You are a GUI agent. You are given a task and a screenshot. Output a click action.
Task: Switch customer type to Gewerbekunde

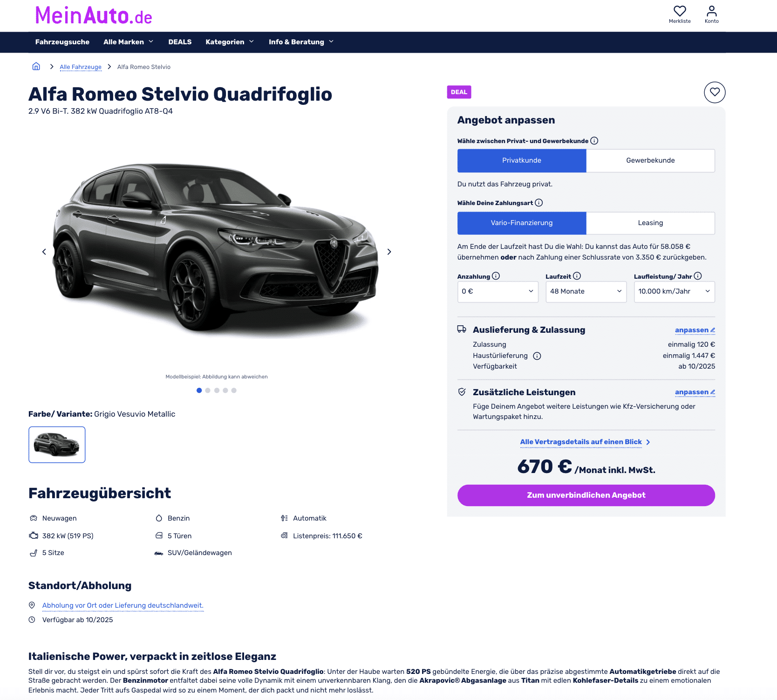coord(650,160)
